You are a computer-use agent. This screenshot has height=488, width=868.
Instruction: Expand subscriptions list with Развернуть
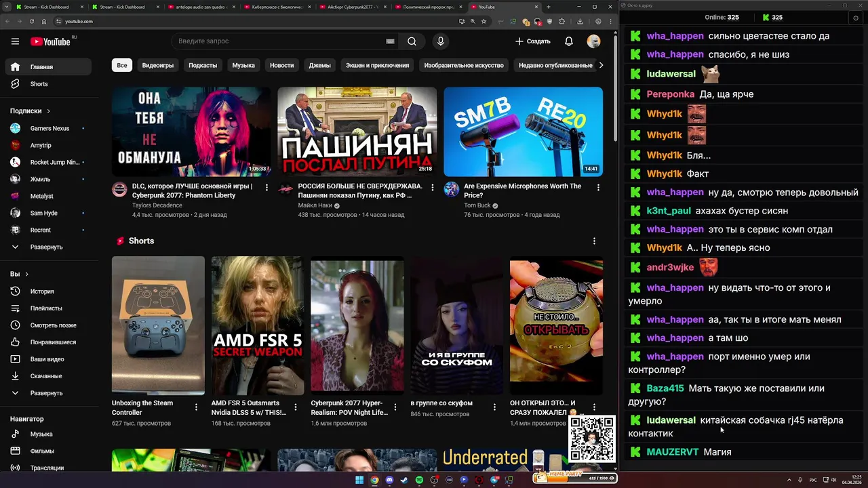48,247
